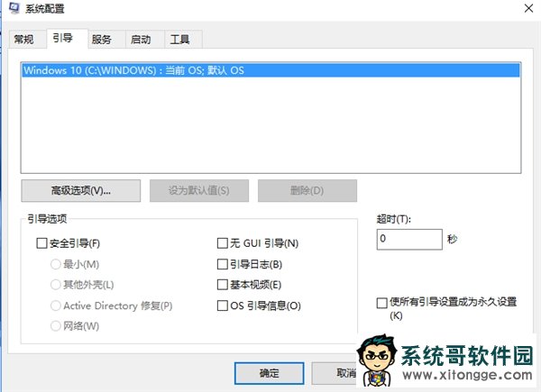Select the Windows 10 (C:\WINDOWS) boot entry
Image resolution: width=541 pixels, height=392 pixels.
pyautogui.click(x=270, y=70)
